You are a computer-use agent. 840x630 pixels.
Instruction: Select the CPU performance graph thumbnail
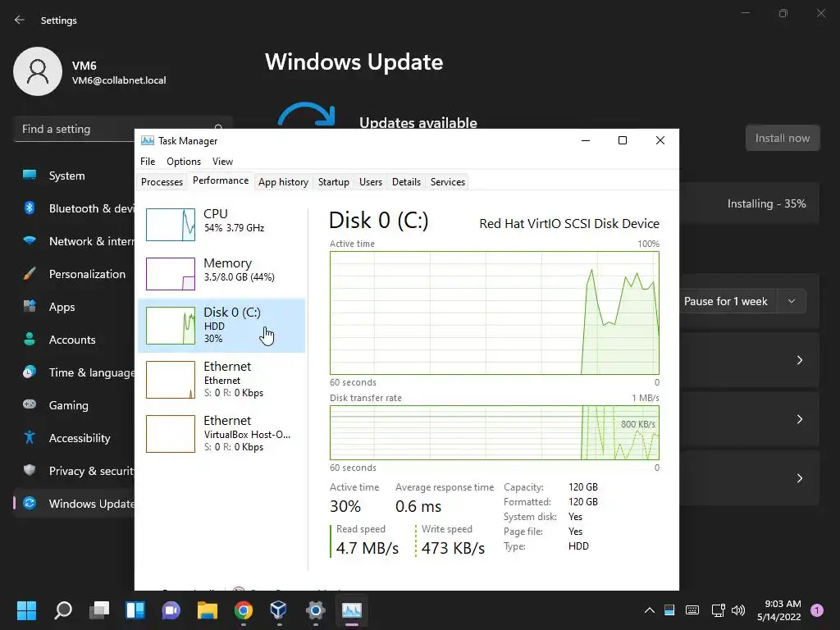point(171,225)
